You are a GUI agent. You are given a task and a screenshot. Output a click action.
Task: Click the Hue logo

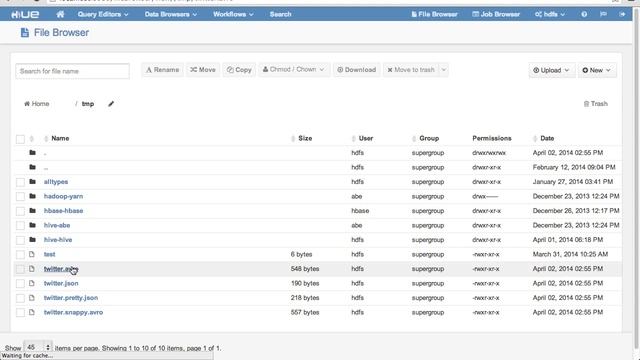point(25,14)
